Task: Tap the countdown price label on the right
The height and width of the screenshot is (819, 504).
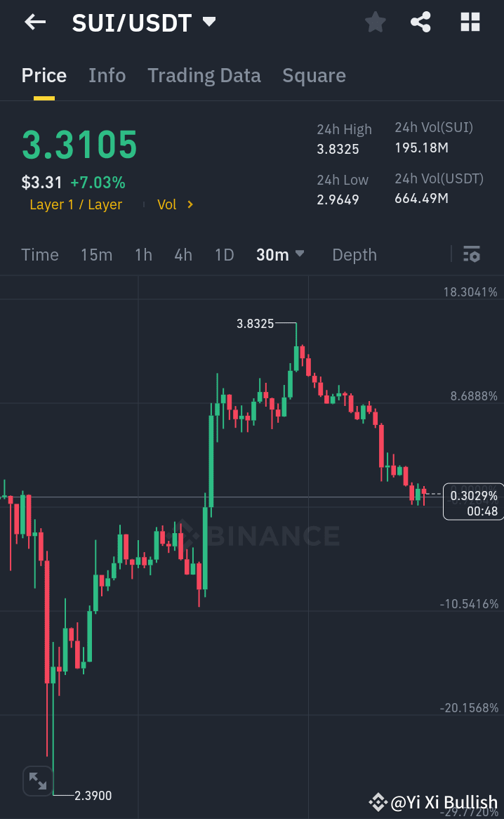Action: pyautogui.click(x=472, y=502)
